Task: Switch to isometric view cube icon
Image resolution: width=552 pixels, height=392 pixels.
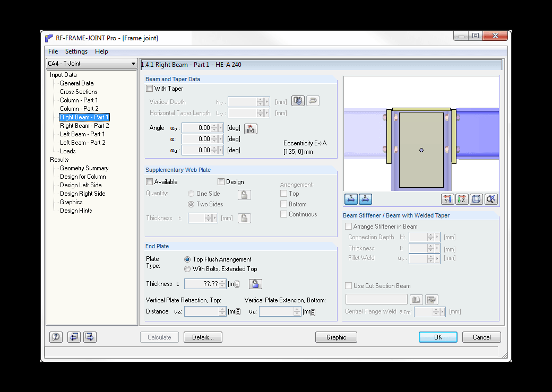Action: point(476,199)
